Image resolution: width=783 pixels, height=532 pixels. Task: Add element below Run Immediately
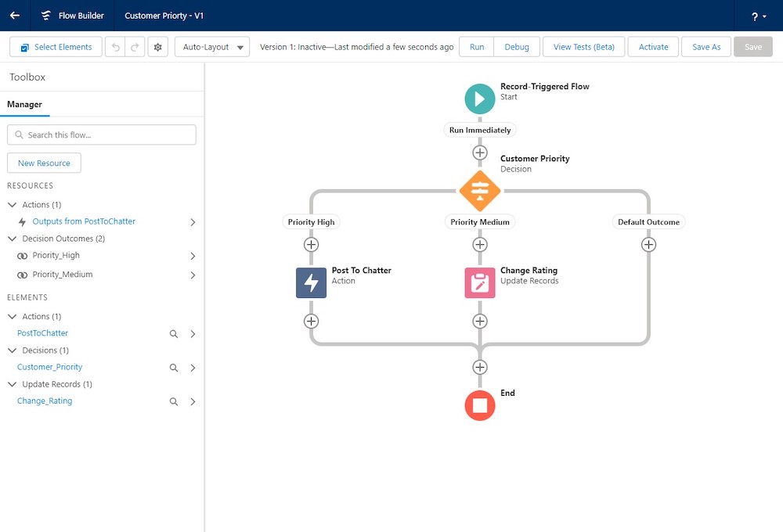click(x=480, y=153)
